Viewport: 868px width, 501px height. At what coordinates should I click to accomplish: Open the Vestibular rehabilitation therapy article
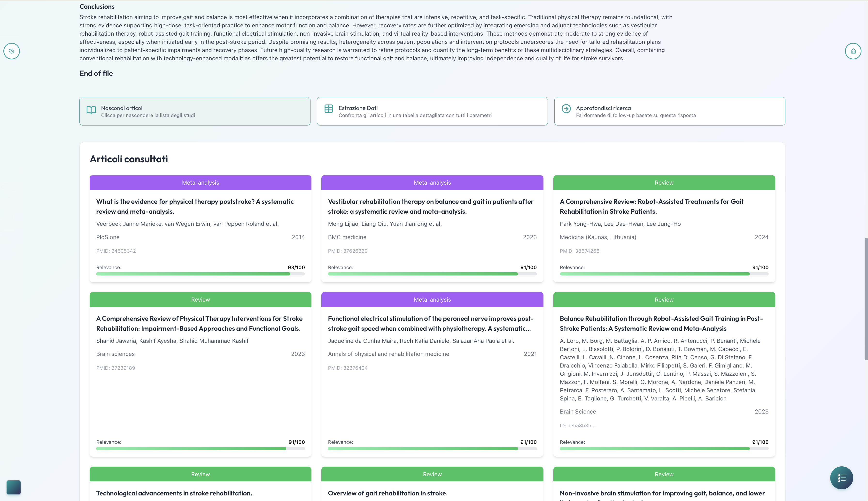tap(431, 206)
